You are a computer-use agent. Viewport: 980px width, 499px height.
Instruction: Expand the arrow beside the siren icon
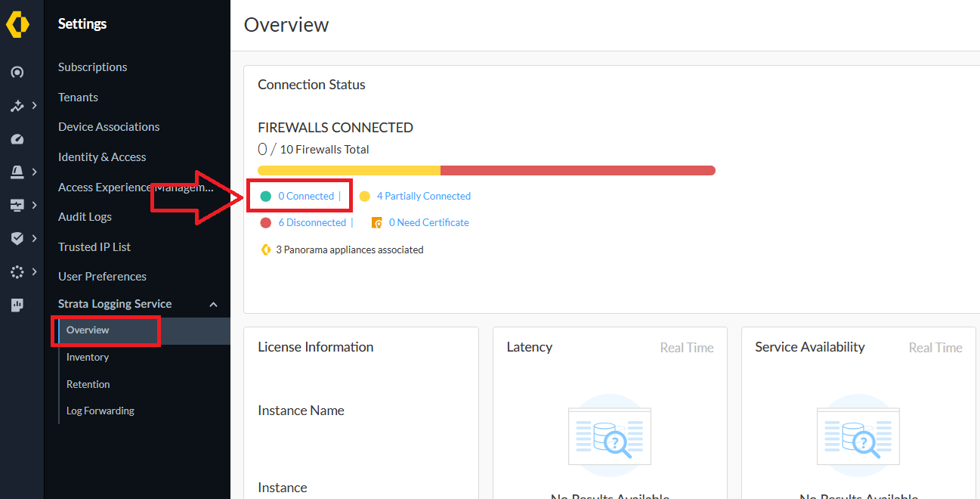[34, 172]
